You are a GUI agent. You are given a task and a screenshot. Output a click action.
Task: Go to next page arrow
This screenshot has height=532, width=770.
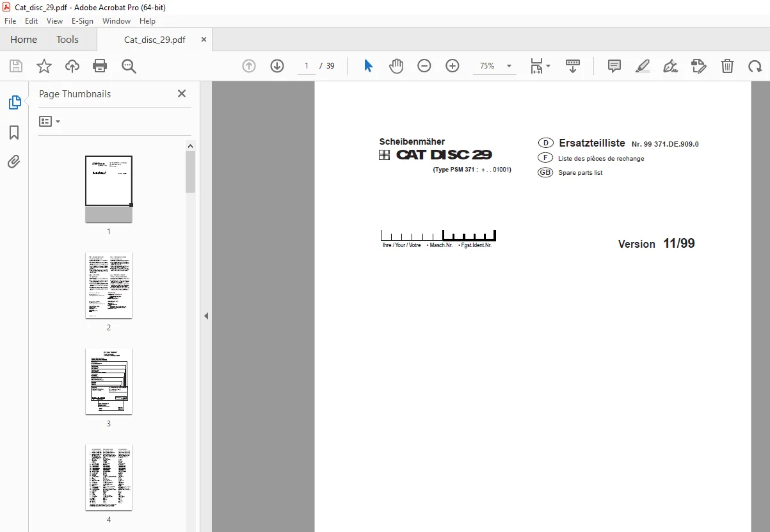277,66
